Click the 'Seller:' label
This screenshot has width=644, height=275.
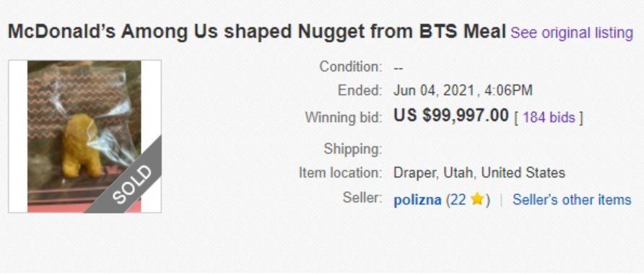coord(362,198)
